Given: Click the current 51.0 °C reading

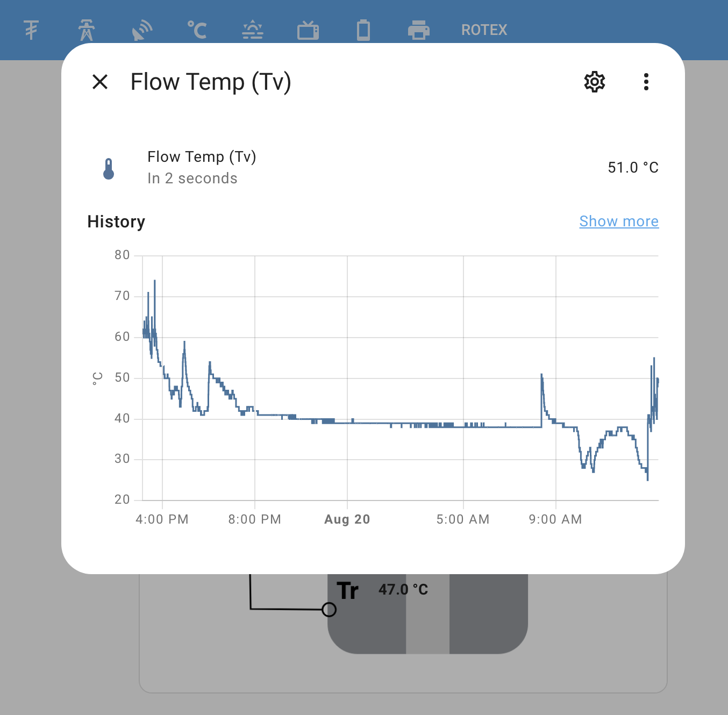Looking at the screenshot, I should (633, 167).
